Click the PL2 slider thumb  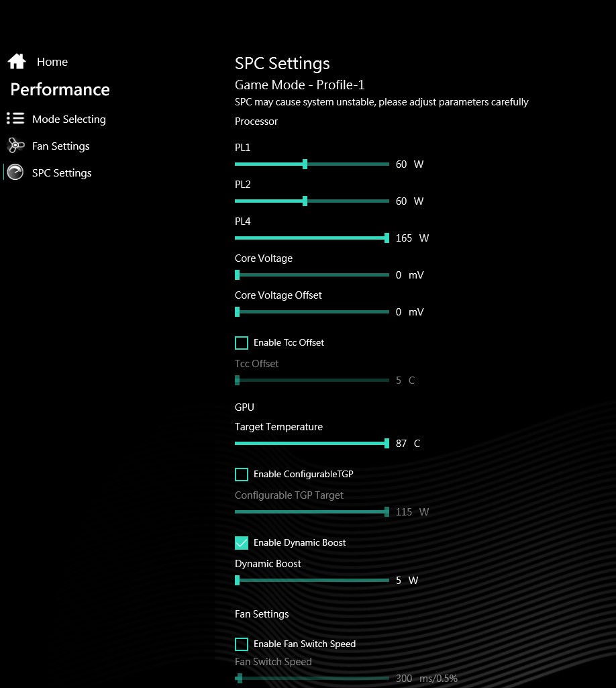[305, 201]
